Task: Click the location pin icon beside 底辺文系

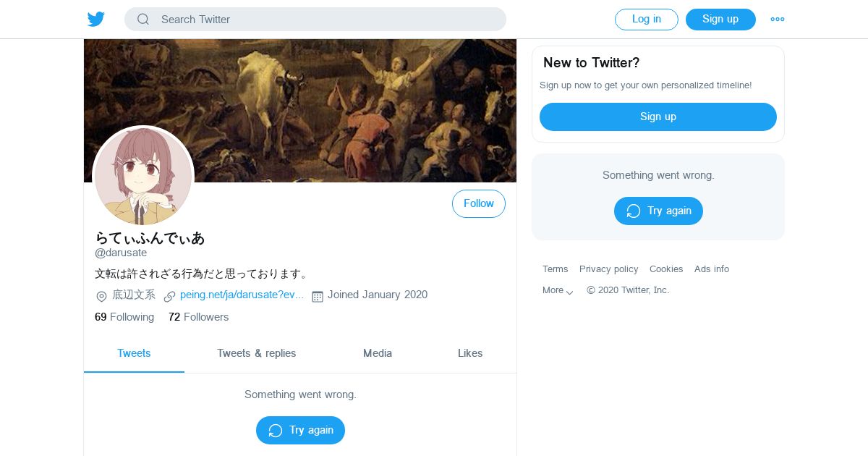Action: click(101, 296)
